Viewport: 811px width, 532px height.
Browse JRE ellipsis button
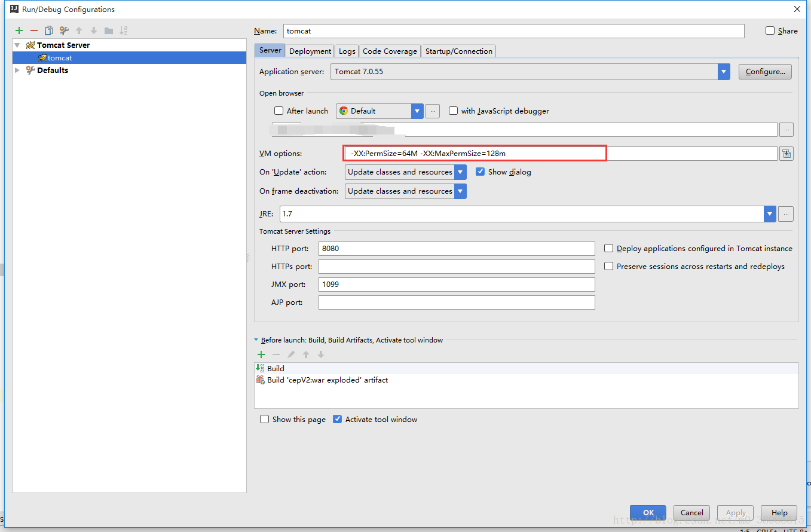pyautogui.click(x=786, y=213)
